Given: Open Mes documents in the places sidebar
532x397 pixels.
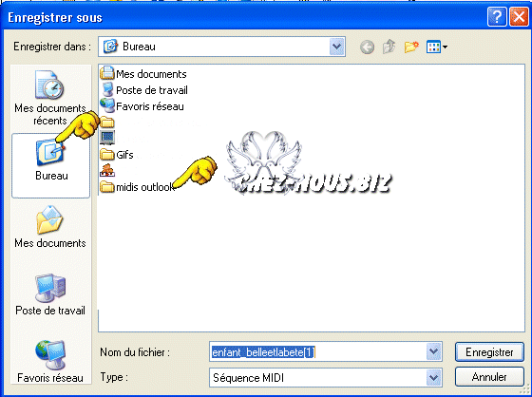Looking at the screenshot, I should click(x=50, y=227).
